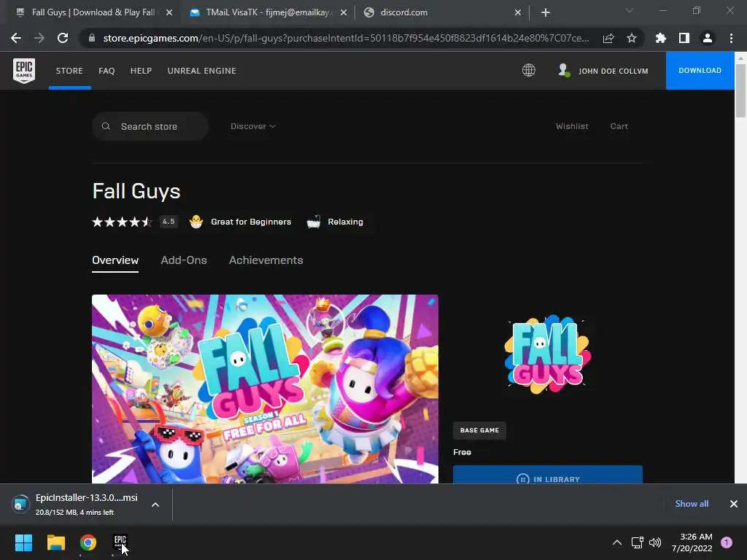Screen dimensions: 747x560
Task: Open the FAQ menu item
Action: pyautogui.click(x=107, y=71)
